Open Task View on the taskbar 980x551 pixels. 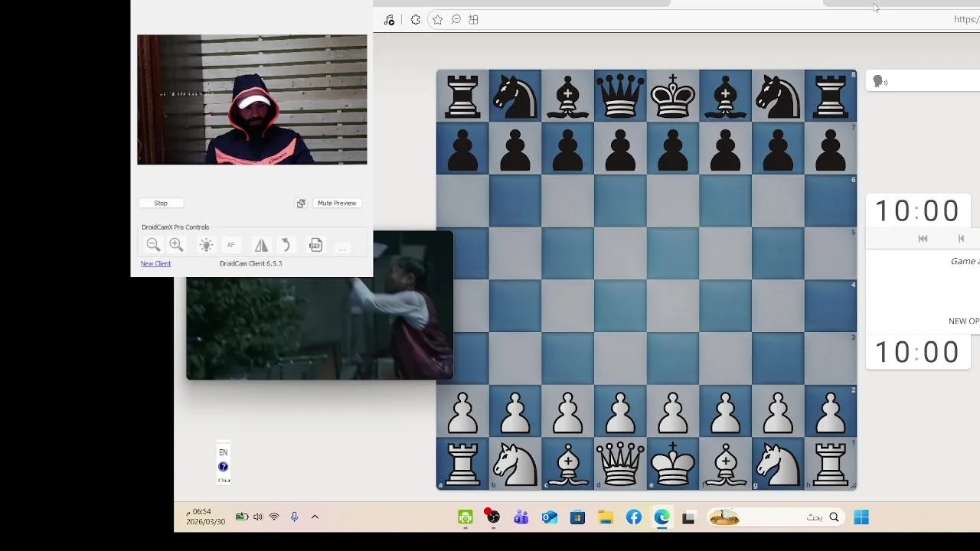pyautogui.click(x=688, y=518)
